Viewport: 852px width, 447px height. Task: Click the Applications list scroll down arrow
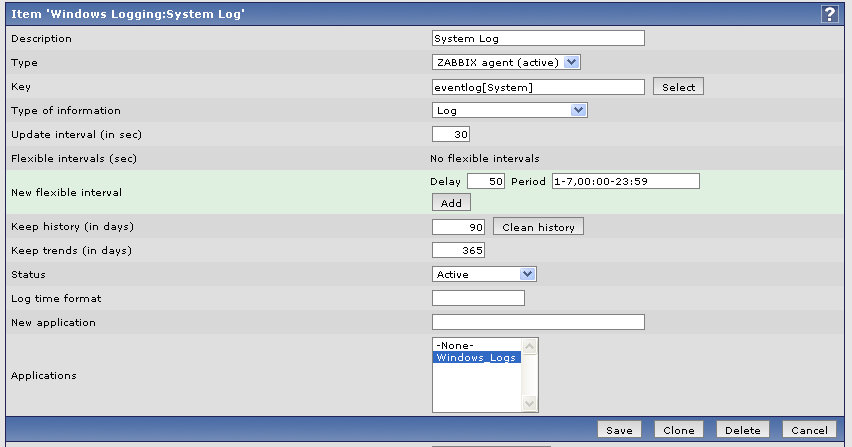coord(529,403)
